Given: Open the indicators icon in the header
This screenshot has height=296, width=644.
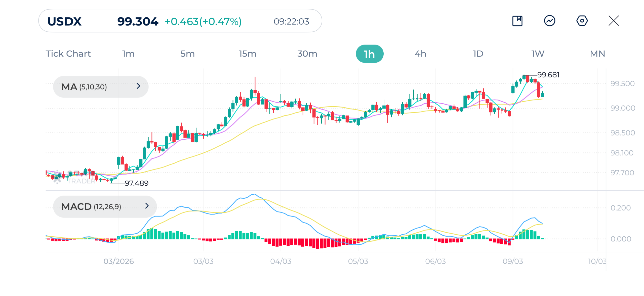Looking at the screenshot, I should [x=550, y=21].
